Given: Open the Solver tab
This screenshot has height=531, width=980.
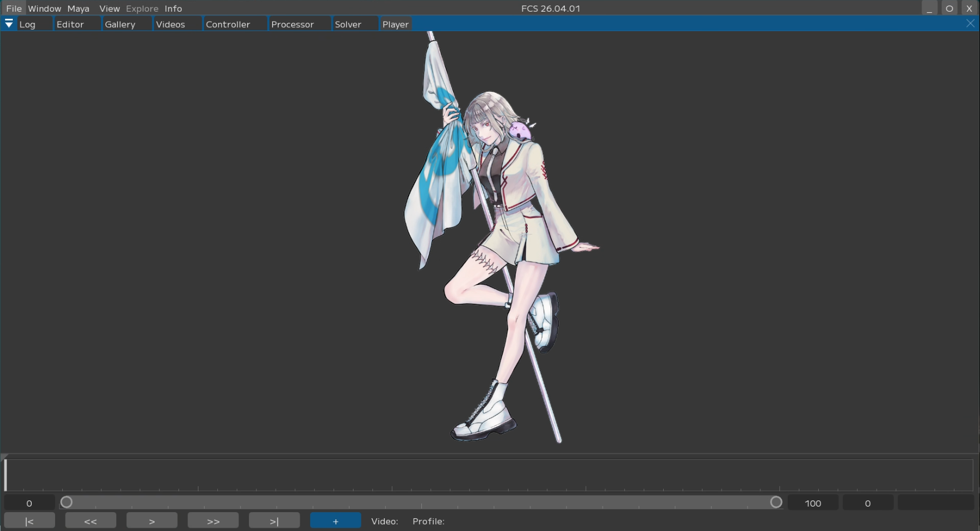Looking at the screenshot, I should [x=348, y=24].
